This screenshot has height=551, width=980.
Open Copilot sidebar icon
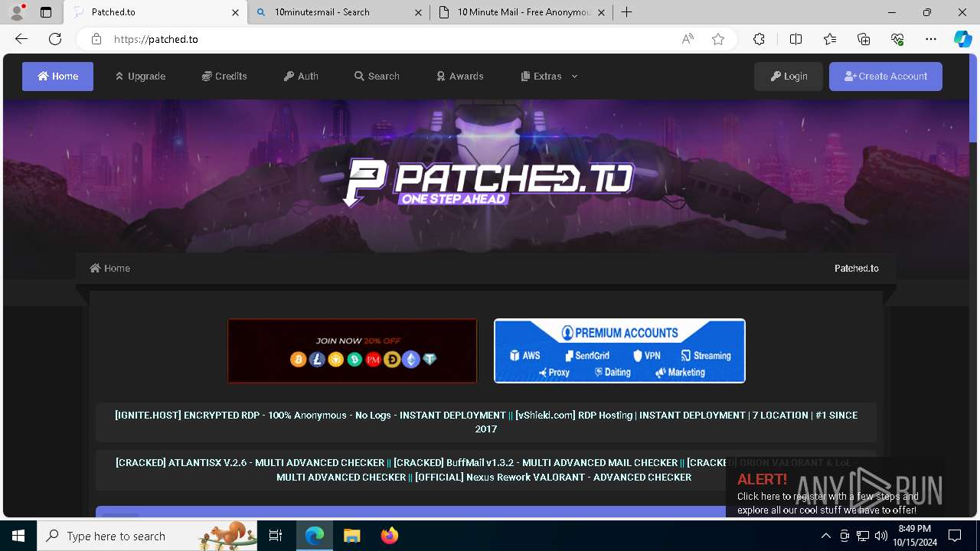click(962, 39)
